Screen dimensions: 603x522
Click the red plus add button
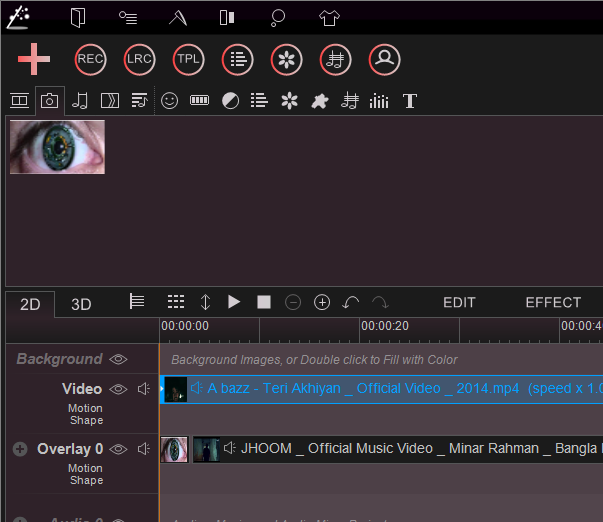(x=34, y=59)
